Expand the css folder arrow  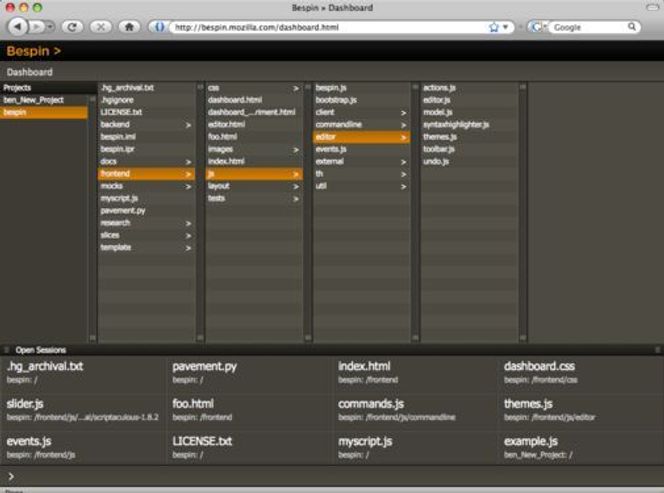coord(296,88)
